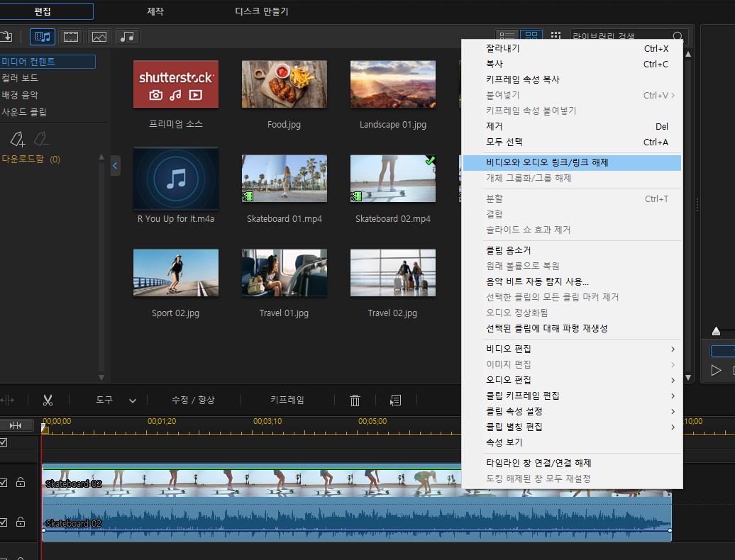735x560 pixels.
Task: Click the scissors split clip icon
Action: tap(48, 401)
